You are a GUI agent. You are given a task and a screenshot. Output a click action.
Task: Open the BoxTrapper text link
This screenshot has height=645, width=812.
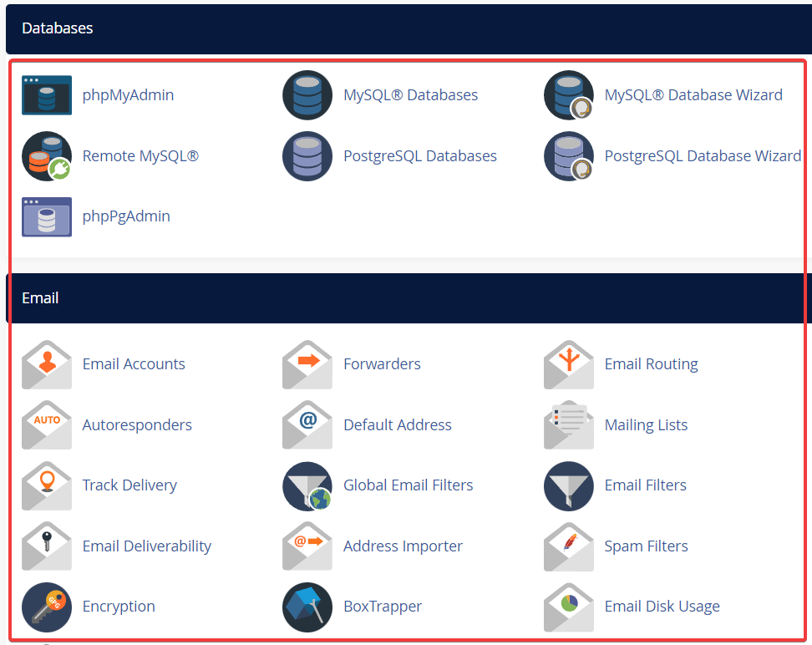click(383, 607)
